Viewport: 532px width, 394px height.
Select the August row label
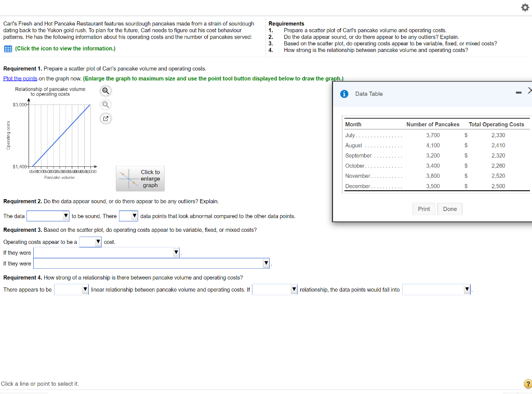pos(353,145)
